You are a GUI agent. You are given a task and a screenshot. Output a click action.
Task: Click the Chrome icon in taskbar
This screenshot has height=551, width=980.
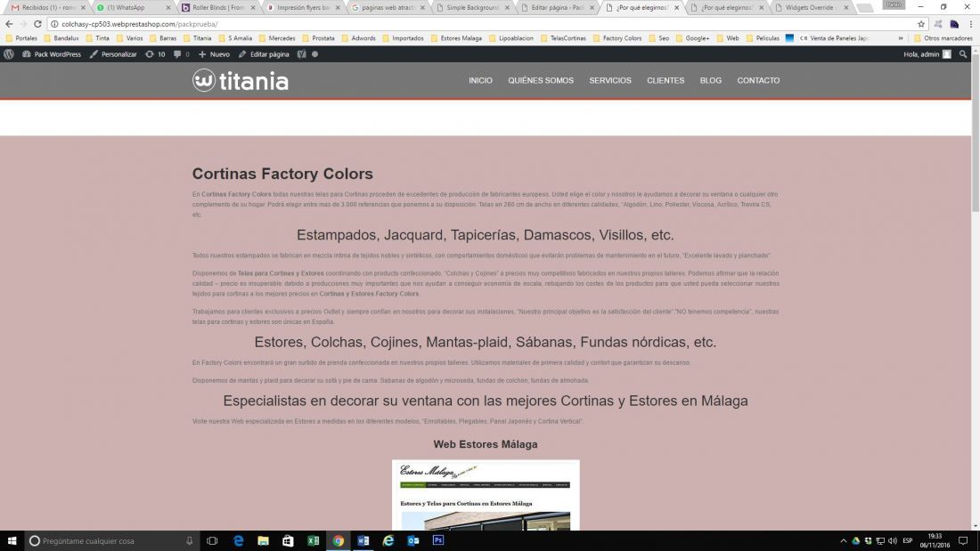pos(339,541)
